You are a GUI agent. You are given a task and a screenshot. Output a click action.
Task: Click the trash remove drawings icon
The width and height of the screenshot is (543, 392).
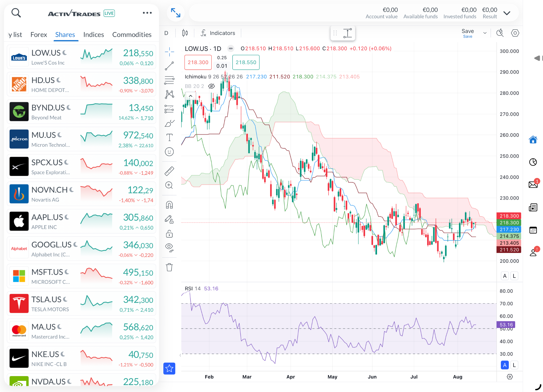169,267
